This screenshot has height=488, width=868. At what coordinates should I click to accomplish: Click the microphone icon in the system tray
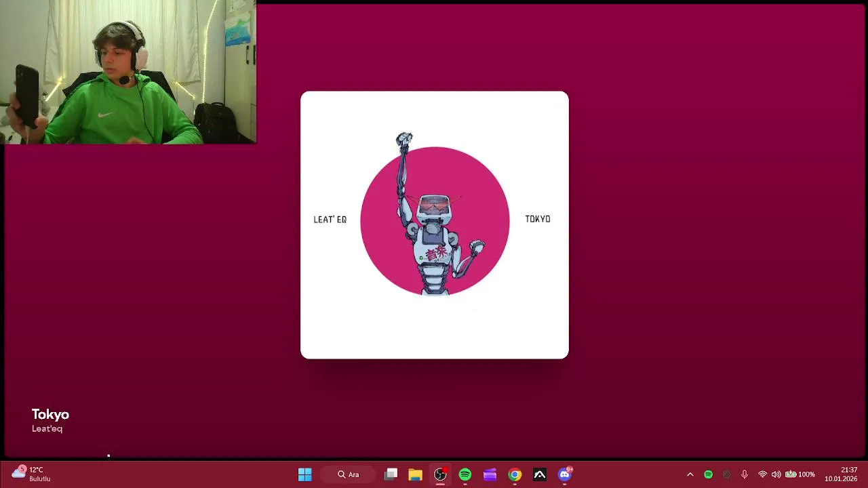click(745, 474)
